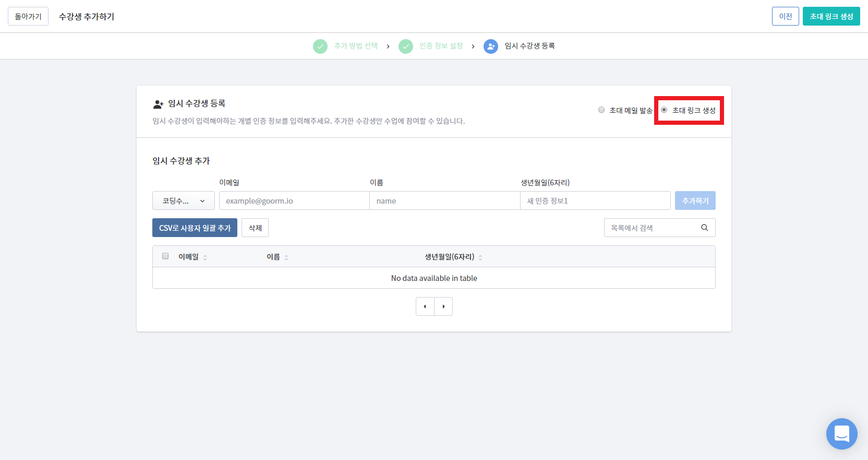The image size is (868, 460).
Task: Click the next page arrow icon
Action: 443,306
